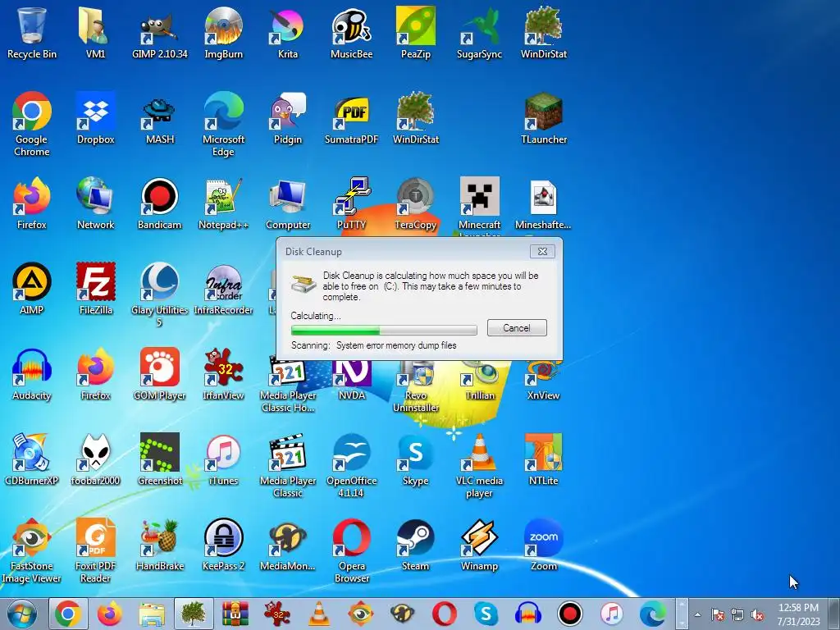Select the NTLite desktop shortcut

click(544, 459)
